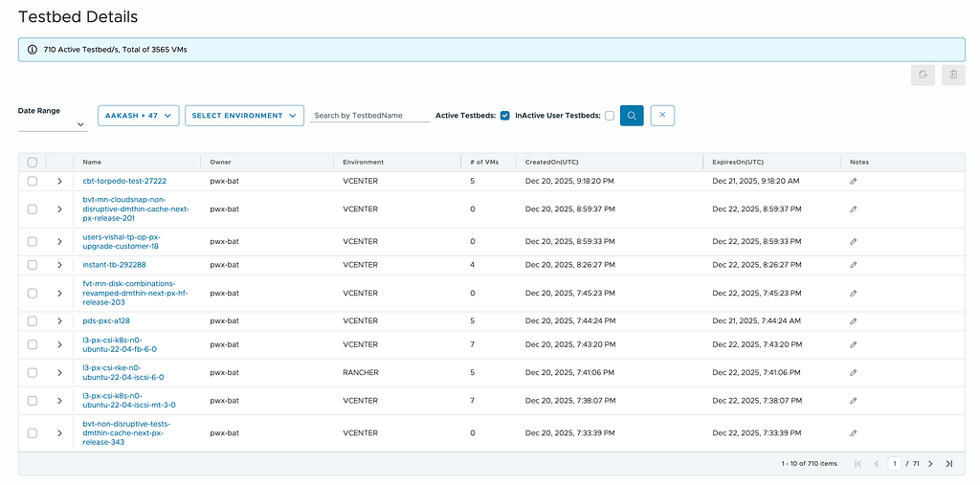The height and width of the screenshot is (485, 980).
Task: Edit notes pencil for iscsi-mt-3-0 row
Action: click(853, 401)
